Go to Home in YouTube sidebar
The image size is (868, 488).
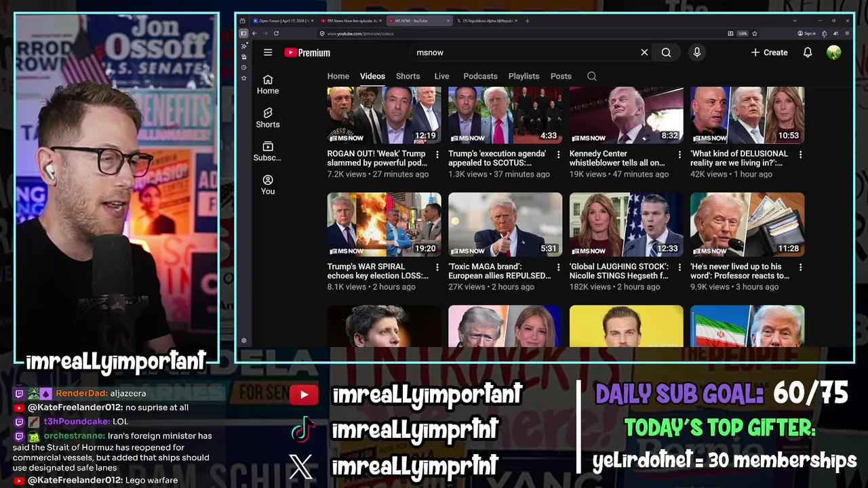(x=268, y=84)
